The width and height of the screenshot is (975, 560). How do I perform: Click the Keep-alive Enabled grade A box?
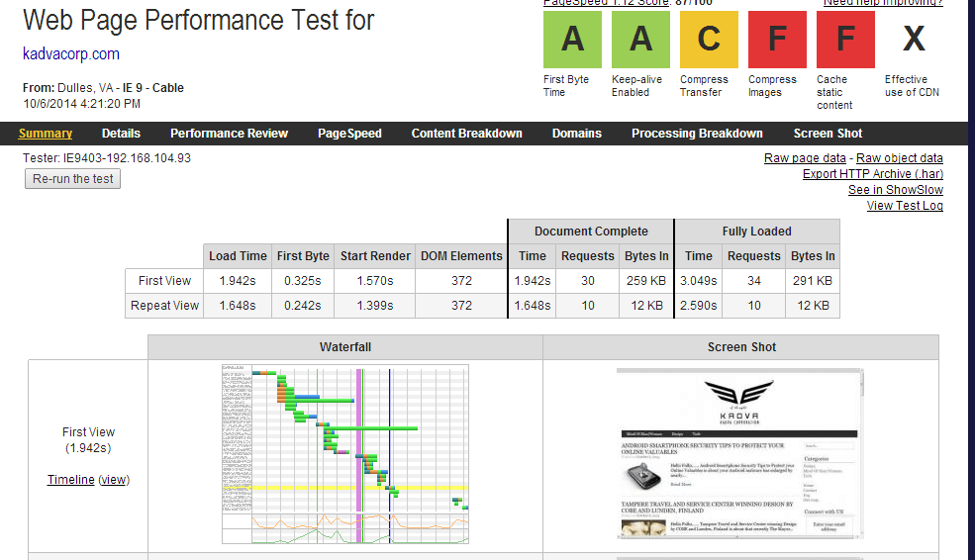(x=640, y=40)
